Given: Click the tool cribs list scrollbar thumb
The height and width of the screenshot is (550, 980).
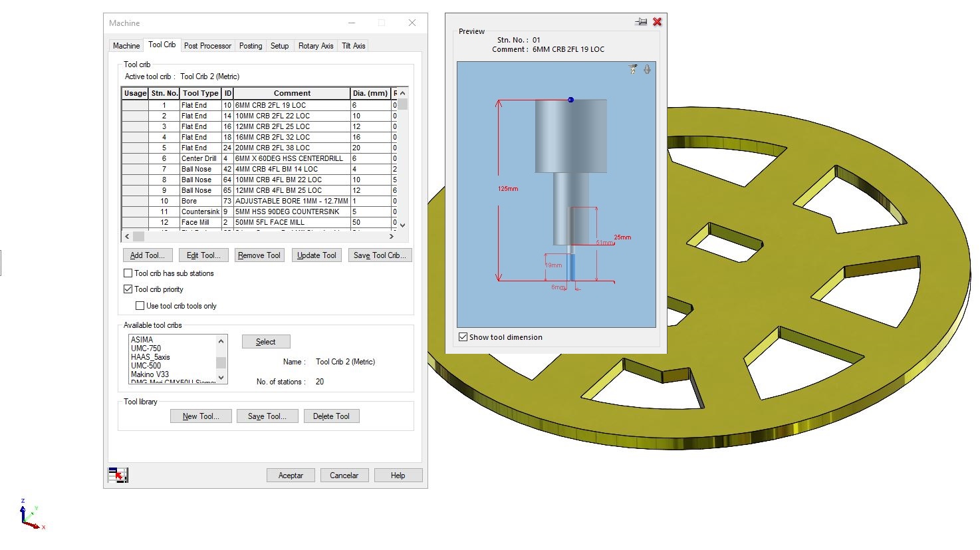Looking at the screenshot, I should point(221,362).
